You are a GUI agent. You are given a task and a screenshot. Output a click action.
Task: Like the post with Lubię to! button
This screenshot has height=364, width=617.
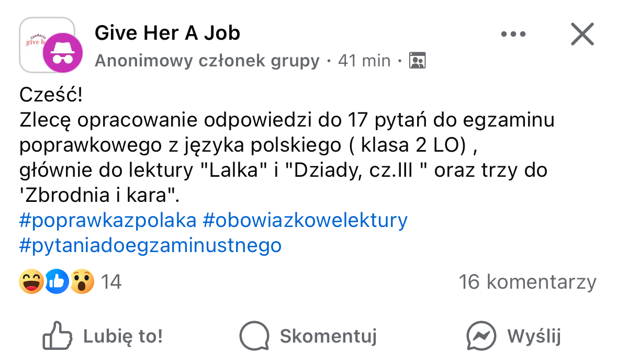click(x=102, y=336)
